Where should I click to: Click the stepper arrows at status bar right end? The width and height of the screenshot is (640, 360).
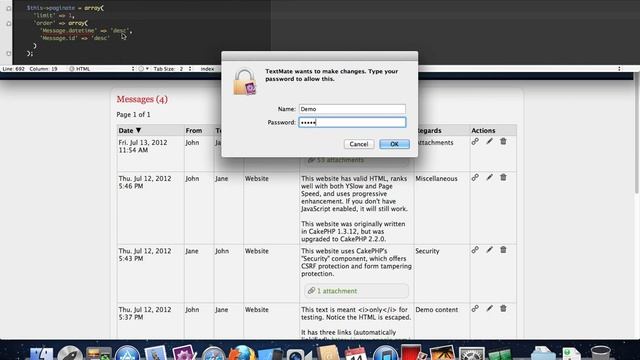(619, 69)
